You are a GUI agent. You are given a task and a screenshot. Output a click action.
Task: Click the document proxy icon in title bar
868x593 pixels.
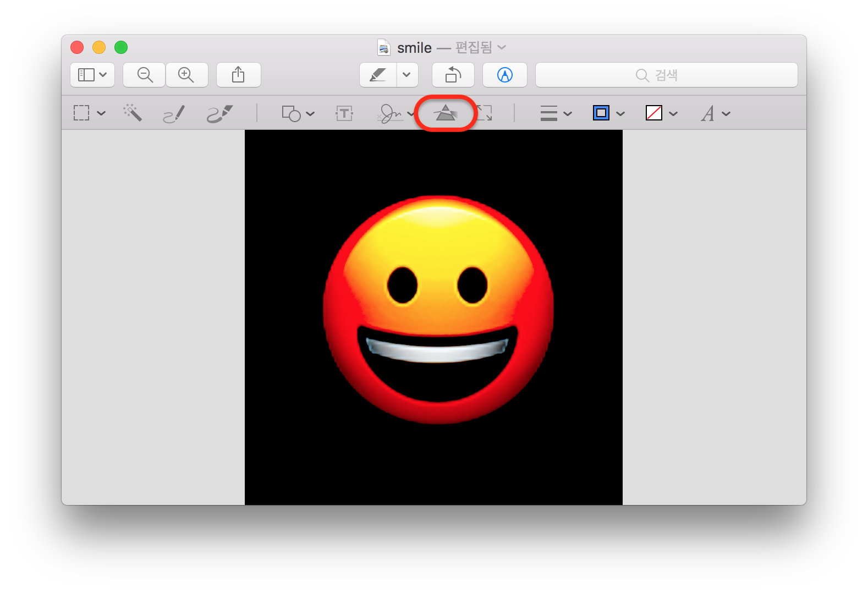(384, 47)
